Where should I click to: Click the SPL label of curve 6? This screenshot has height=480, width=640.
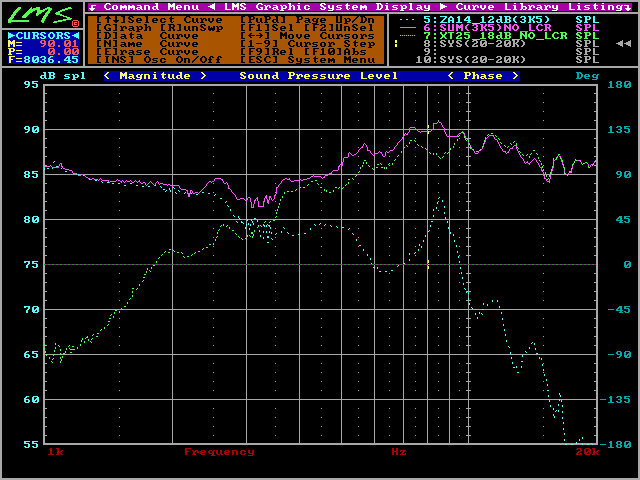[587, 28]
